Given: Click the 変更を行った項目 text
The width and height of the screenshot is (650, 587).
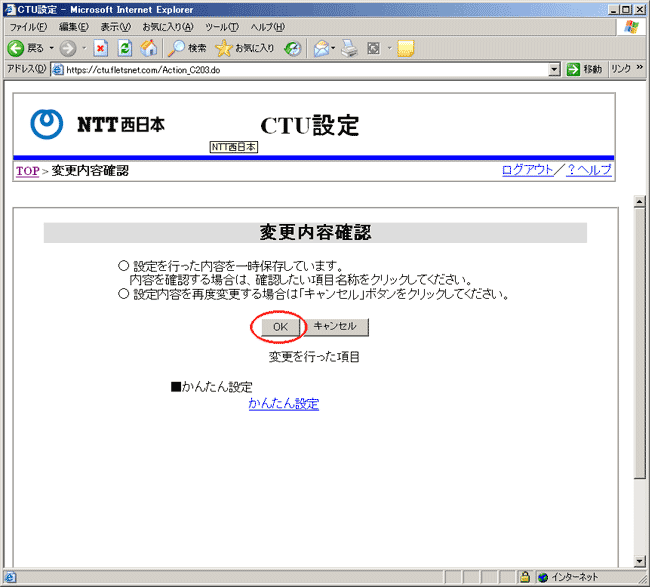Looking at the screenshot, I should (x=314, y=357).
